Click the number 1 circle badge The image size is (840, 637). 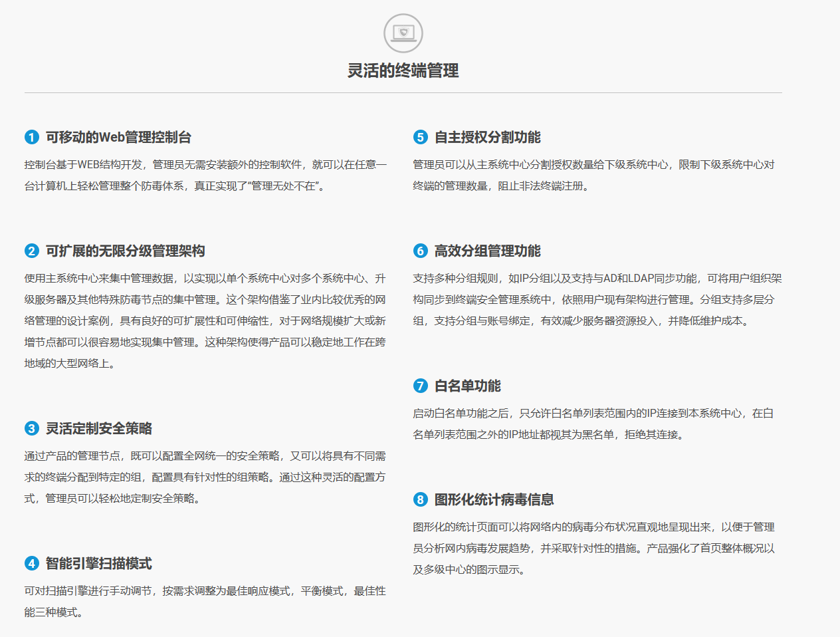pos(32,137)
